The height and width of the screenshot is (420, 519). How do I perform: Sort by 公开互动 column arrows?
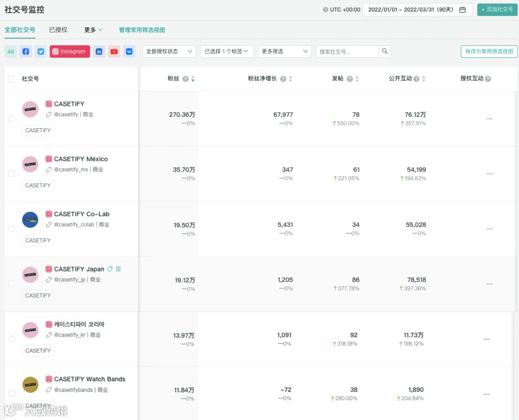pos(424,79)
